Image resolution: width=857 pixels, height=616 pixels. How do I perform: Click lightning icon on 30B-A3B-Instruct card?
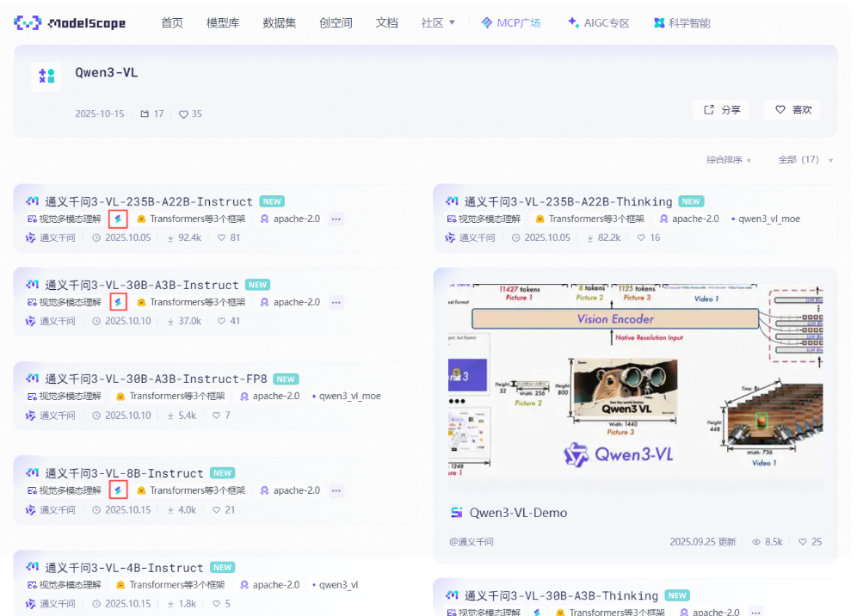pyautogui.click(x=118, y=302)
